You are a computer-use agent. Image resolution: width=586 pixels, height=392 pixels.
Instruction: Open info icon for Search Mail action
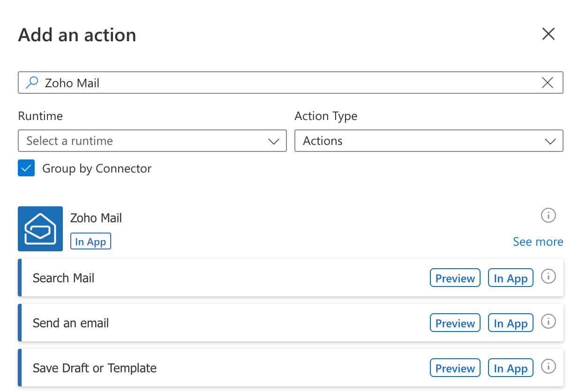(x=548, y=277)
